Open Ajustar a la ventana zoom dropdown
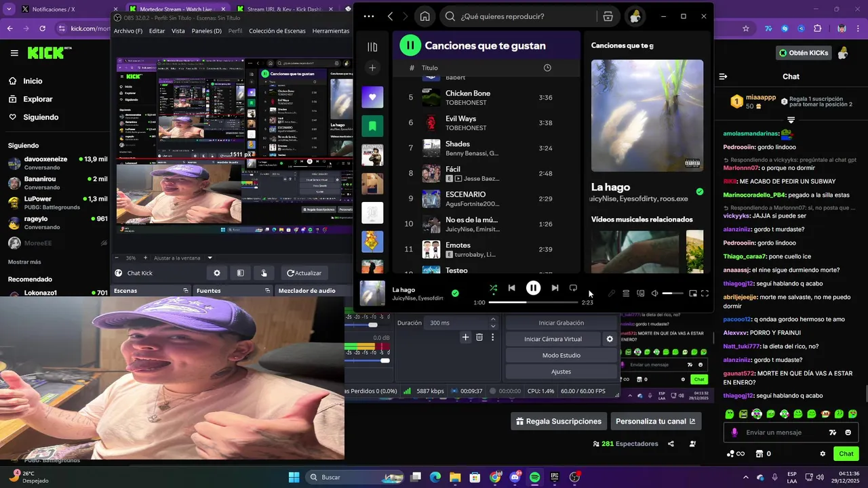This screenshot has width=868, height=488. (x=183, y=258)
